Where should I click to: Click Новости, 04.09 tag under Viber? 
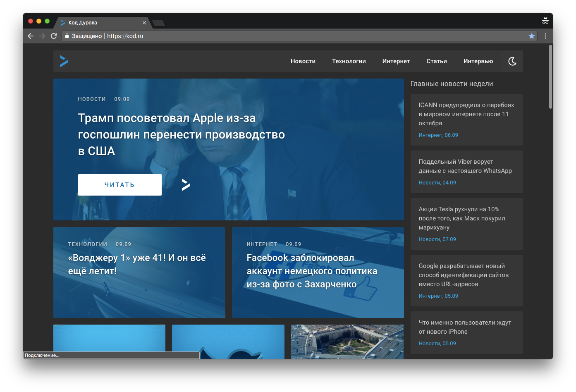(437, 183)
